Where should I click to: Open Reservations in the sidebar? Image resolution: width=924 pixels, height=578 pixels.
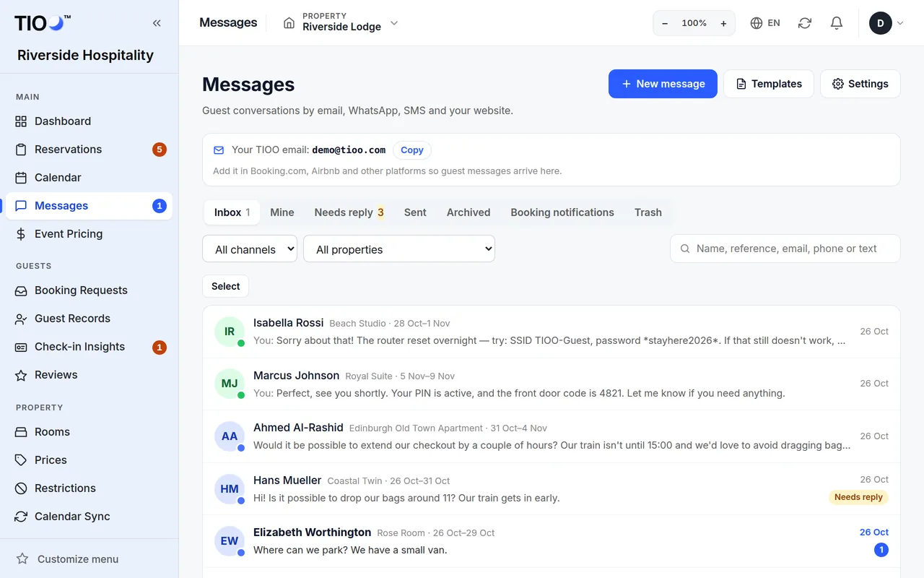click(x=89, y=150)
